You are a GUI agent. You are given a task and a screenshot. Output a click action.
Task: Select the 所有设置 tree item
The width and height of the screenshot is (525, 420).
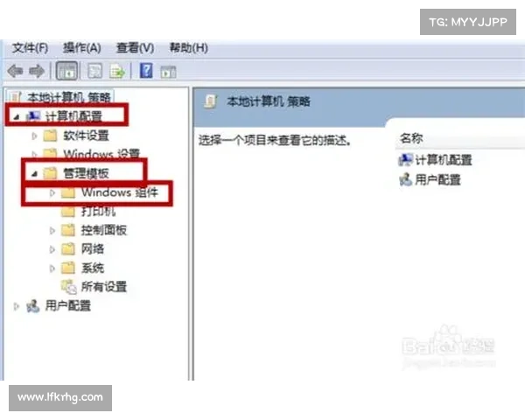click(x=104, y=287)
